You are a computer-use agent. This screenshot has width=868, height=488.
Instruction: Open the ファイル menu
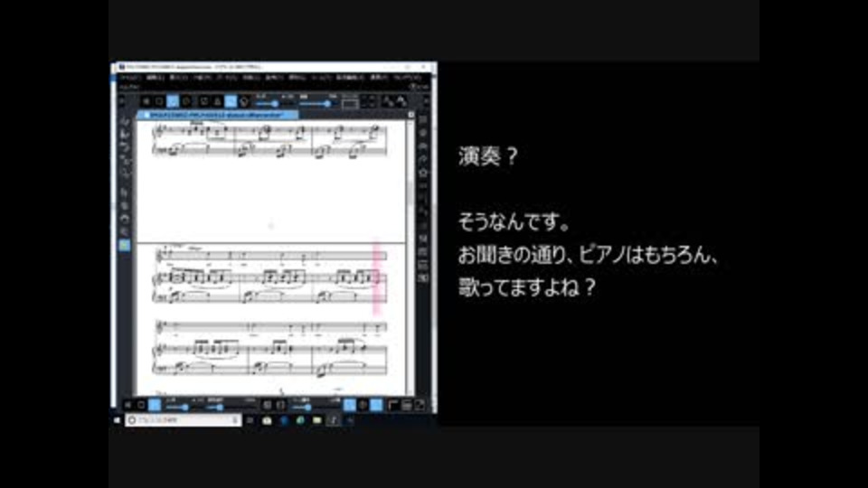[x=131, y=78]
